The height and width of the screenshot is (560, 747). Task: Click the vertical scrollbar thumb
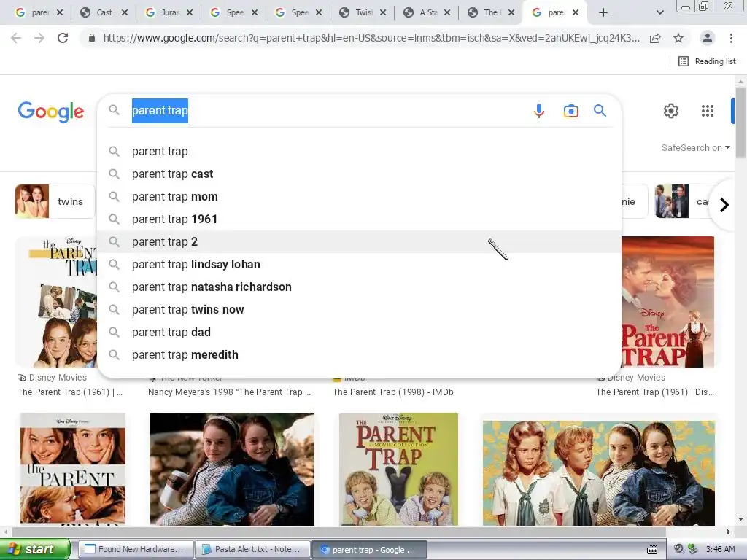tap(740, 122)
